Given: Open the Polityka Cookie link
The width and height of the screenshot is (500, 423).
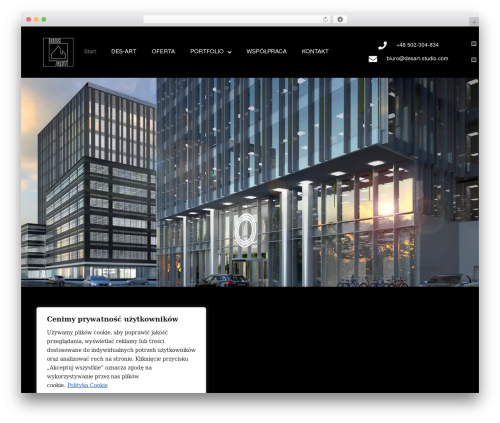Looking at the screenshot, I should pos(87,385).
